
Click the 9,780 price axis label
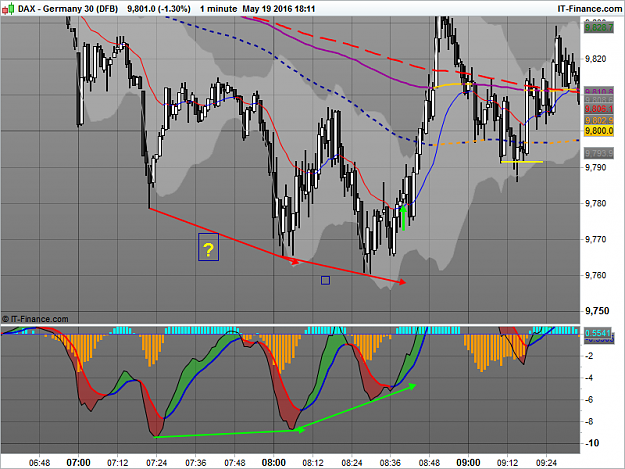coord(596,204)
